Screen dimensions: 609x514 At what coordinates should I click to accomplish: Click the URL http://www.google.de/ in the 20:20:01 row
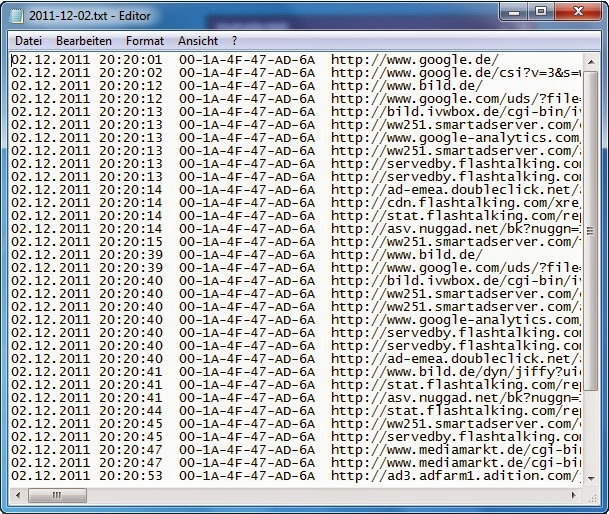[414, 60]
